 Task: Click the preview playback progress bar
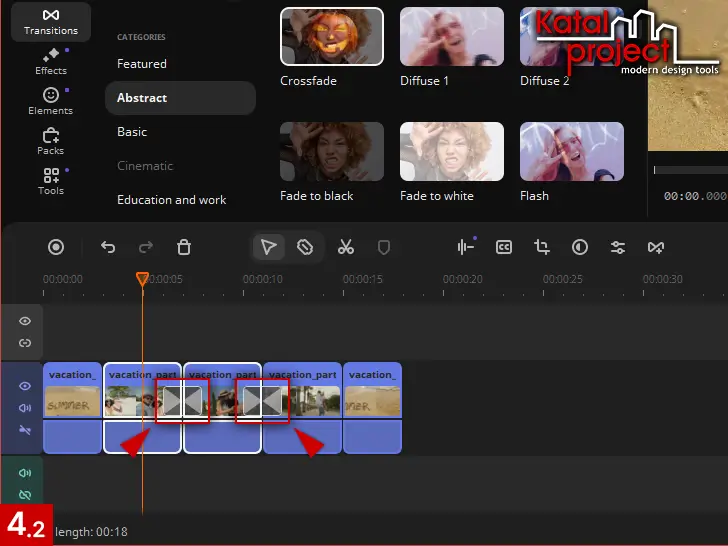tap(690, 170)
